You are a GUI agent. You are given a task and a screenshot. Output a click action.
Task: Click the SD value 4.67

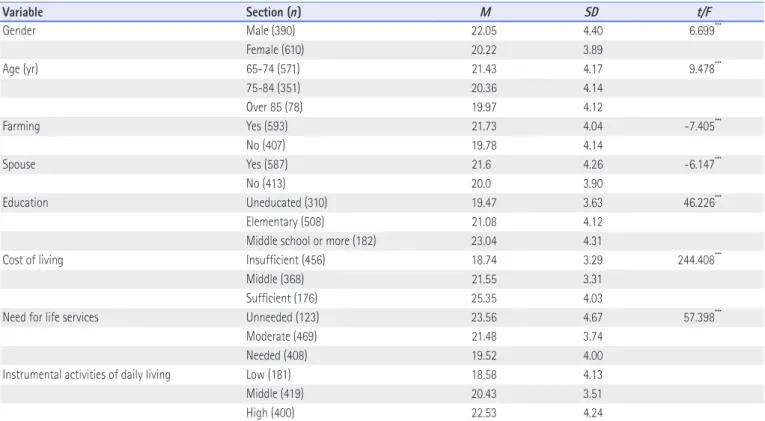[593, 317]
